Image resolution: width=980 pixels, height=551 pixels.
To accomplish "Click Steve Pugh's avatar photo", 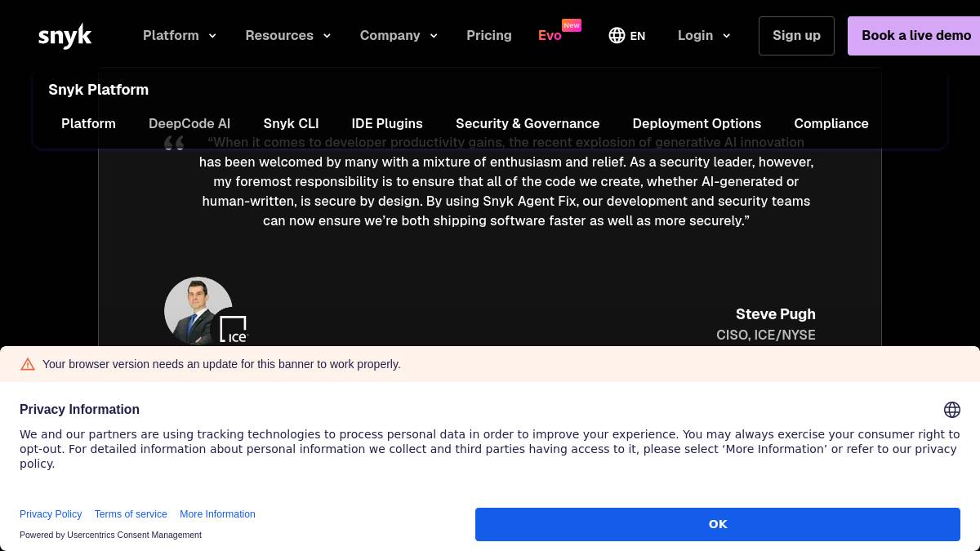I will click(198, 310).
